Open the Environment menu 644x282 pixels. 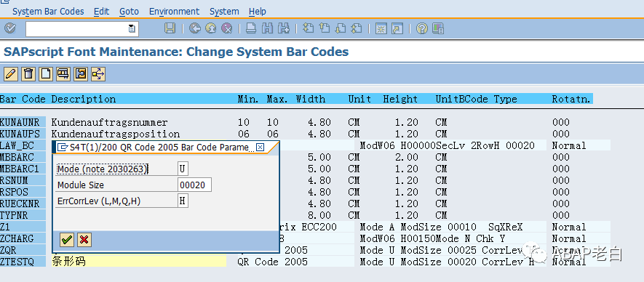pos(174,11)
